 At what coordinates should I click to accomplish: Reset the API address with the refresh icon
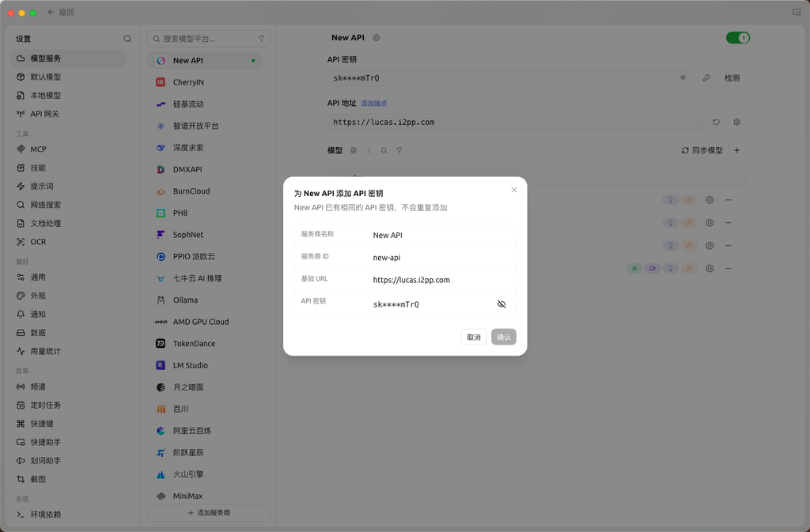716,123
